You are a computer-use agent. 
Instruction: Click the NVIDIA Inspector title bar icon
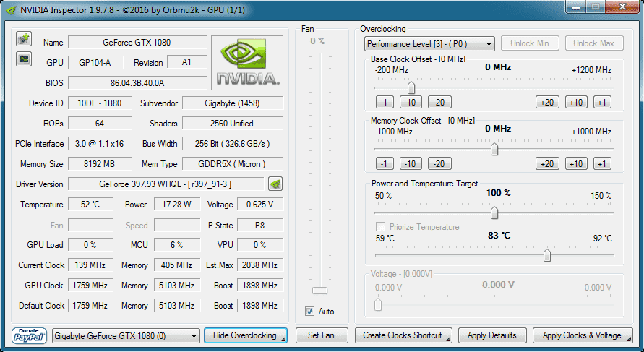coord(12,10)
